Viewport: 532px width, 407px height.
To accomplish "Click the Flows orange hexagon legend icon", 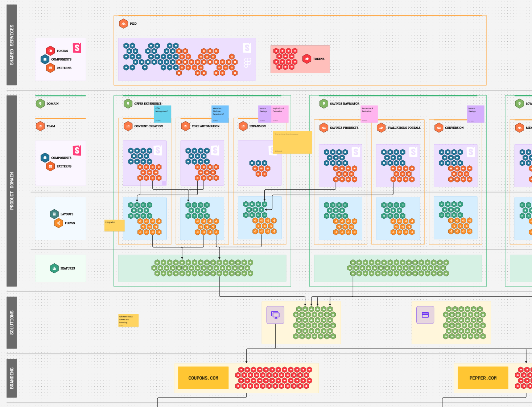I will pyautogui.click(x=58, y=223).
